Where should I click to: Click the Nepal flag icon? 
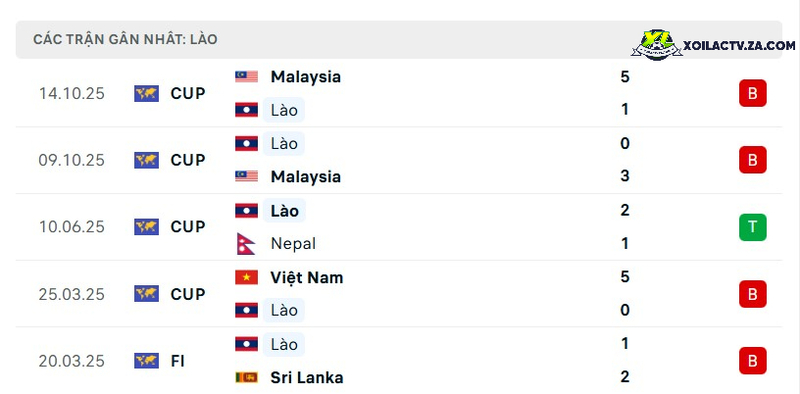246,243
